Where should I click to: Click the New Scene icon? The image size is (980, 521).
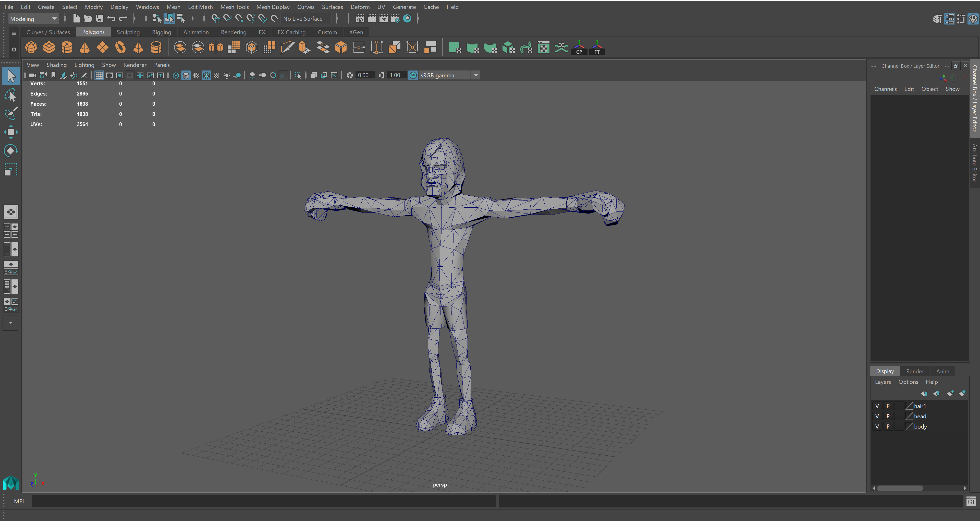pos(76,18)
